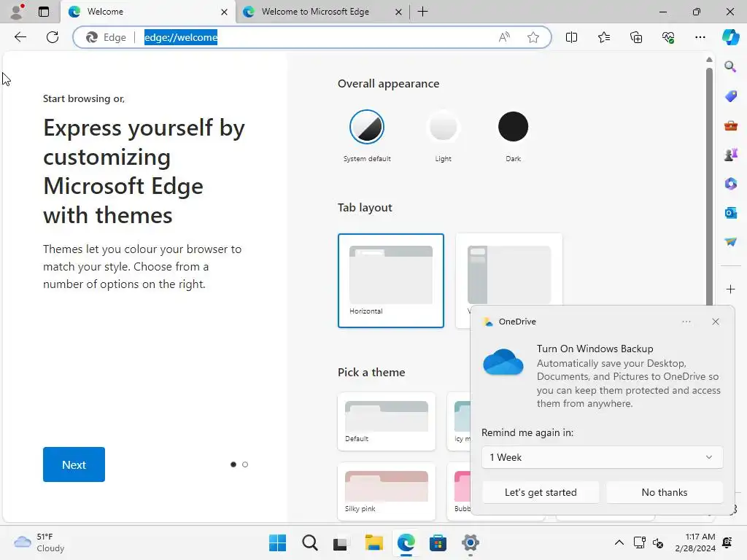Open File Explorer from taskbar
Viewport: 747px width, 560px height.
tap(374, 542)
